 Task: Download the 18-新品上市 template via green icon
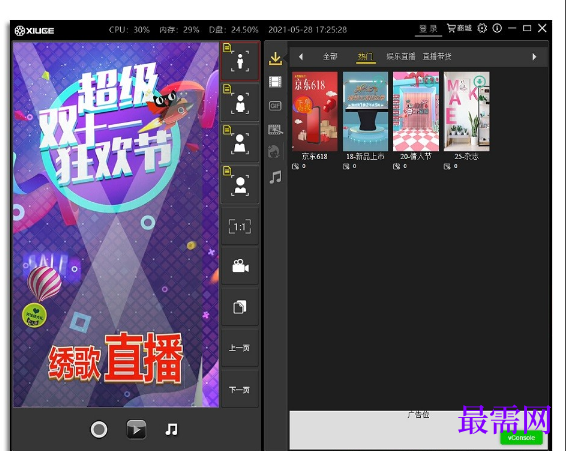379,81
